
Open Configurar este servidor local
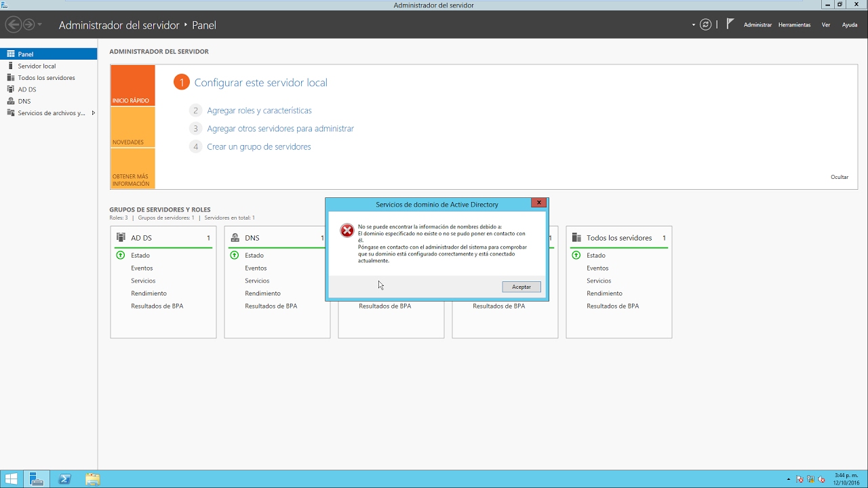point(260,83)
